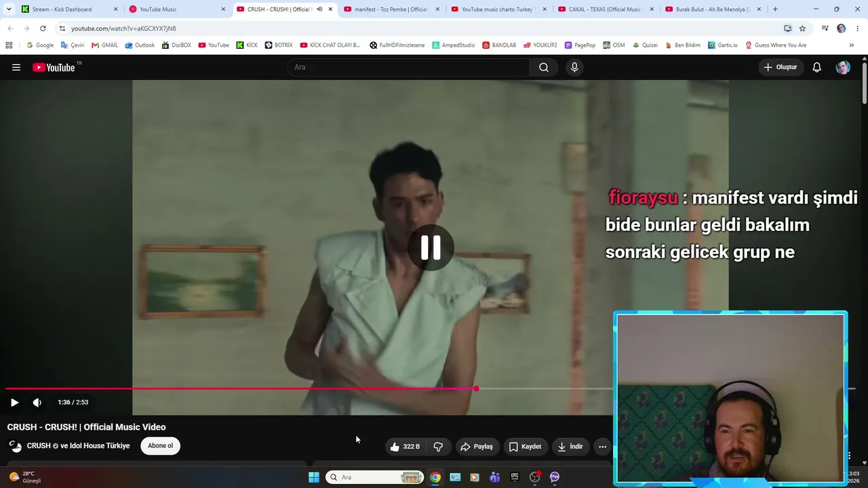Dislike the video with the thumbs-down

438,447
